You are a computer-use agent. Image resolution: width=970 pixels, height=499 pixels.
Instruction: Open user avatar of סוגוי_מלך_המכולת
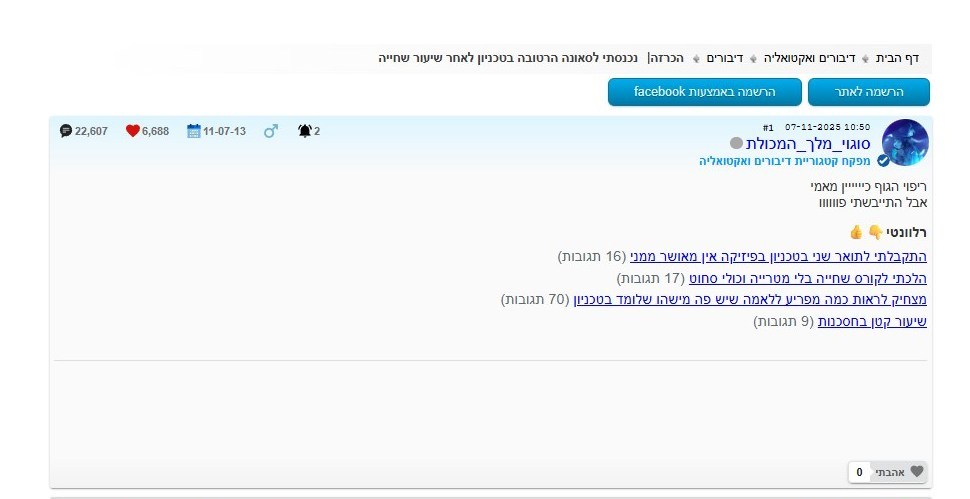905,143
